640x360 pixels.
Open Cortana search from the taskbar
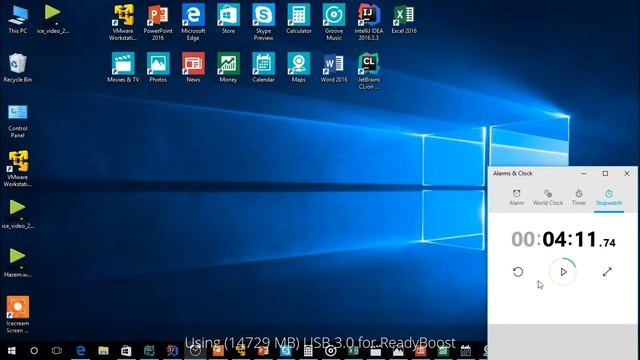[x=34, y=351]
